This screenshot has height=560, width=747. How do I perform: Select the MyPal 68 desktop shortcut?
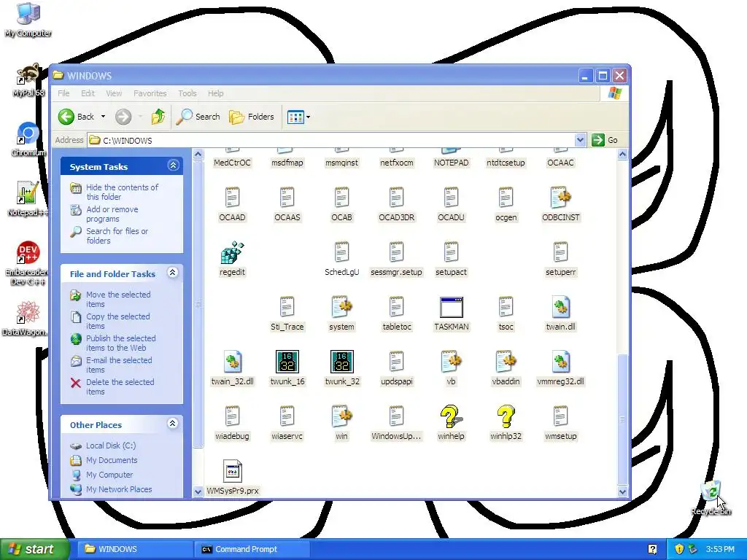[x=28, y=80]
